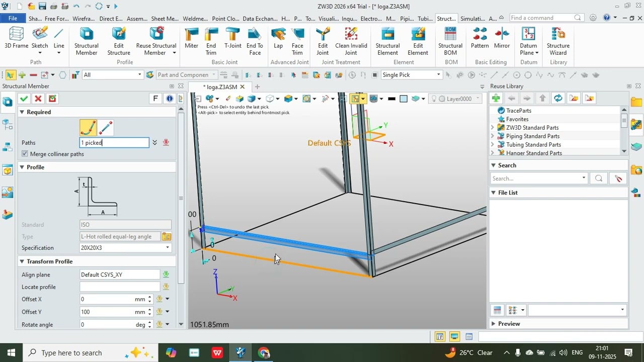Select Favorites in Reuse Library

point(517,119)
